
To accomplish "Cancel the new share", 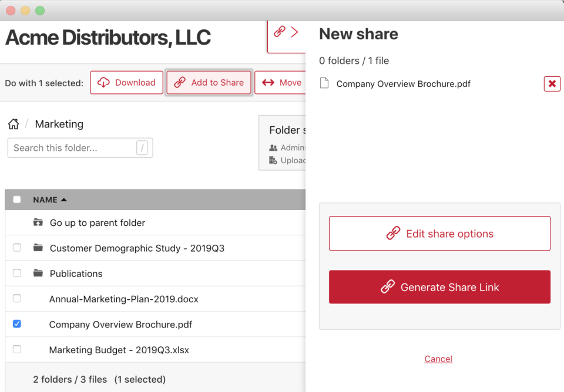I will coord(438,359).
